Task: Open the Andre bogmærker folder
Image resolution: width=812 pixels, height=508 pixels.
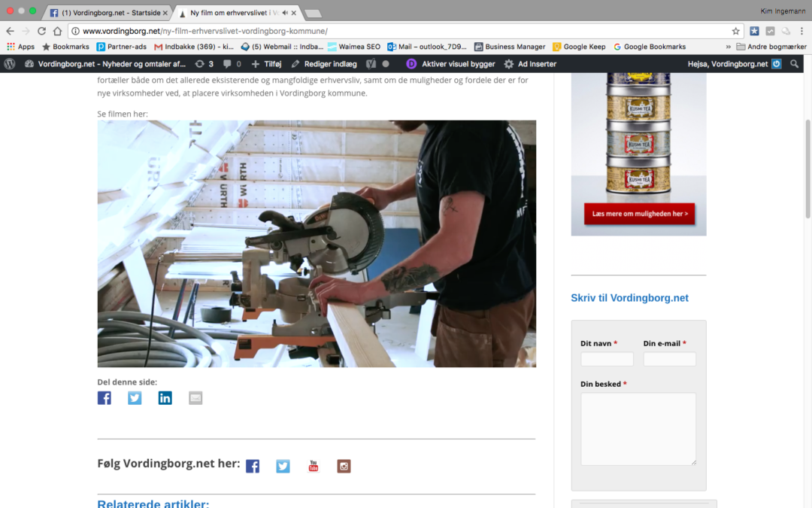Action: (771, 47)
